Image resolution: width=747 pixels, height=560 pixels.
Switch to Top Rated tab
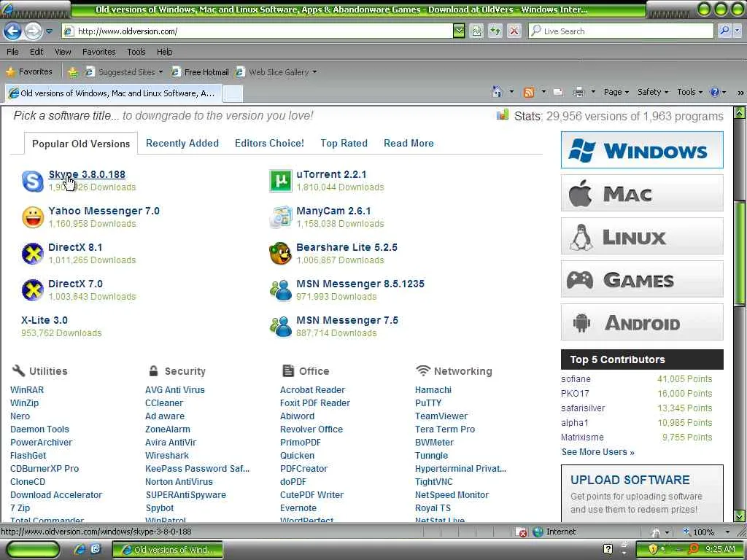click(x=344, y=144)
